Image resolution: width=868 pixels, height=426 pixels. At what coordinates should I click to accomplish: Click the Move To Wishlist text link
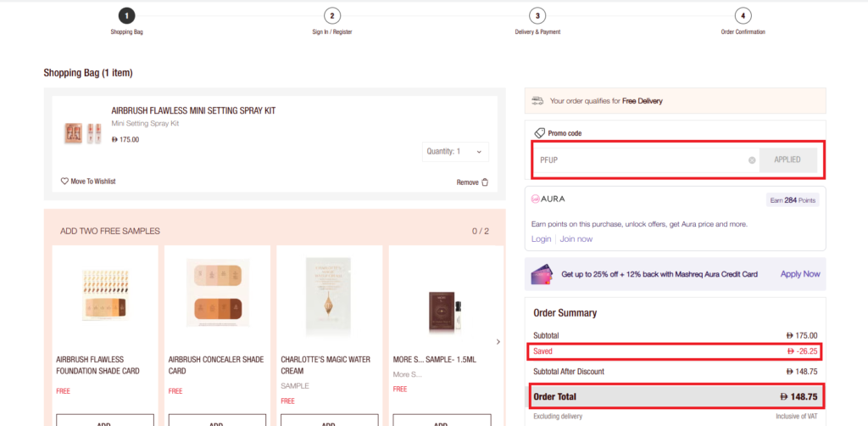pyautogui.click(x=93, y=181)
